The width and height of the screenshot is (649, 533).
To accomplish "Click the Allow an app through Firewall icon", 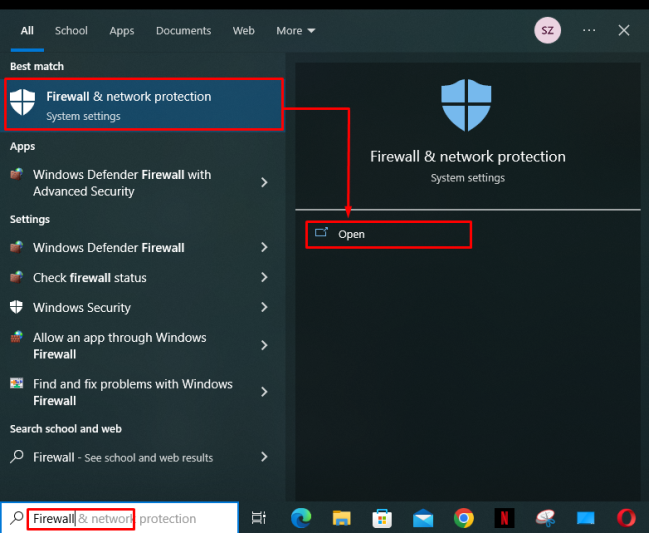I will pos(17,337).
